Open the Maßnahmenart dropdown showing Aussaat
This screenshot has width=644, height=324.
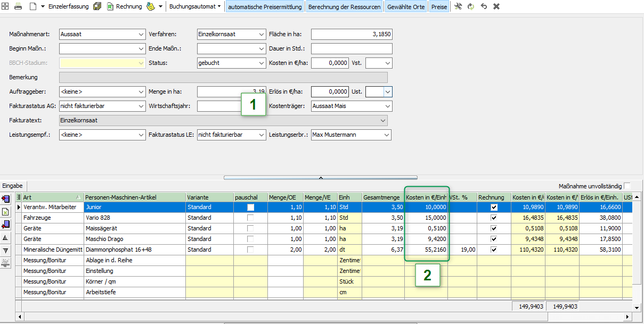click(141, 34)
